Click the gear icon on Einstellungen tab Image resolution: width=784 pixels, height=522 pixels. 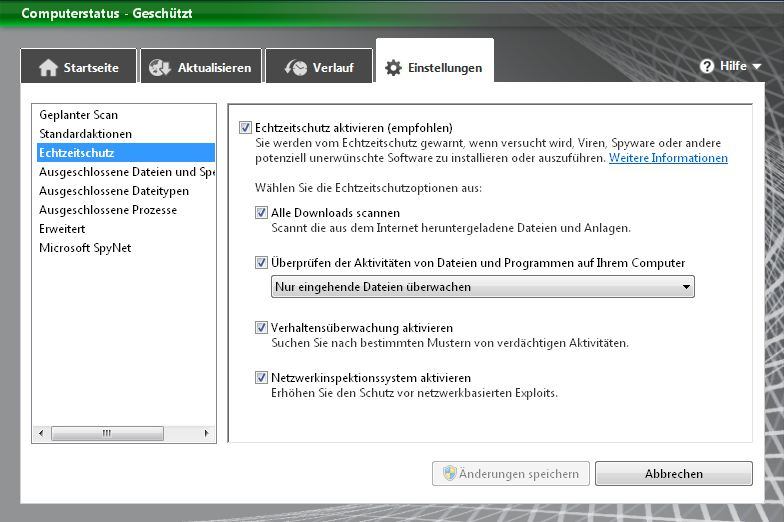(393, 68)
